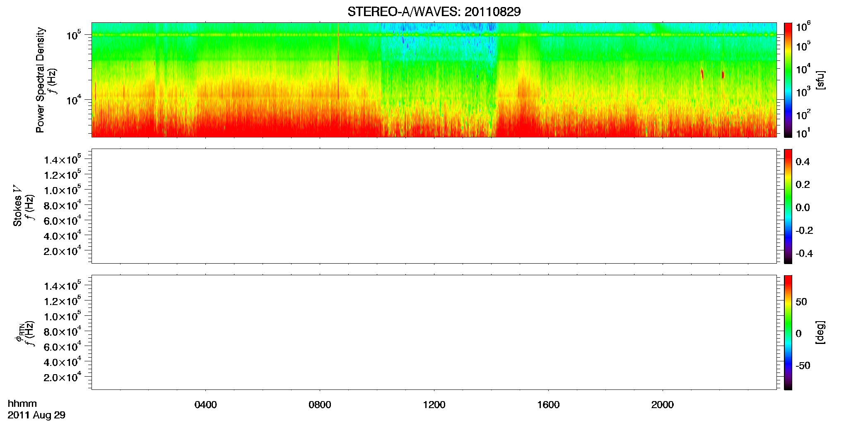Screen dimensions: 868x447
Task: Select the 0400 time tick label
Action: (206, 404)
